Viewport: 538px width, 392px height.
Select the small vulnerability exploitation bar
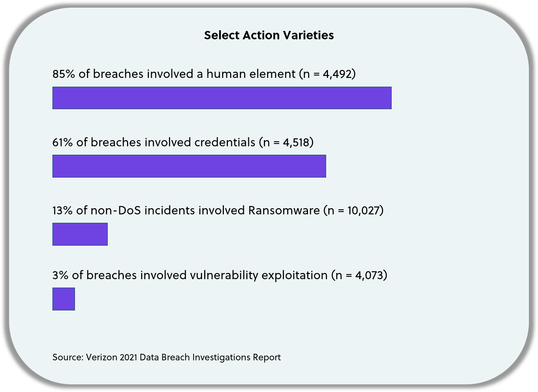coord(64,299)
